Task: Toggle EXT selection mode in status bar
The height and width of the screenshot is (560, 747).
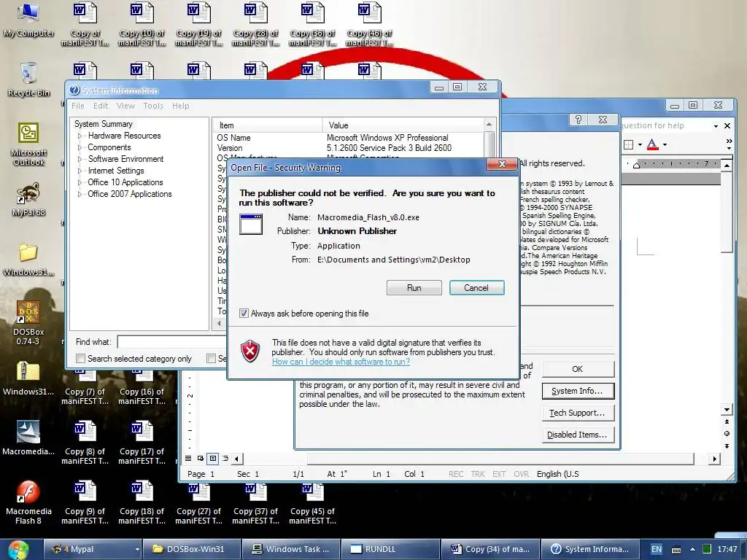Action: pos(499,474)
